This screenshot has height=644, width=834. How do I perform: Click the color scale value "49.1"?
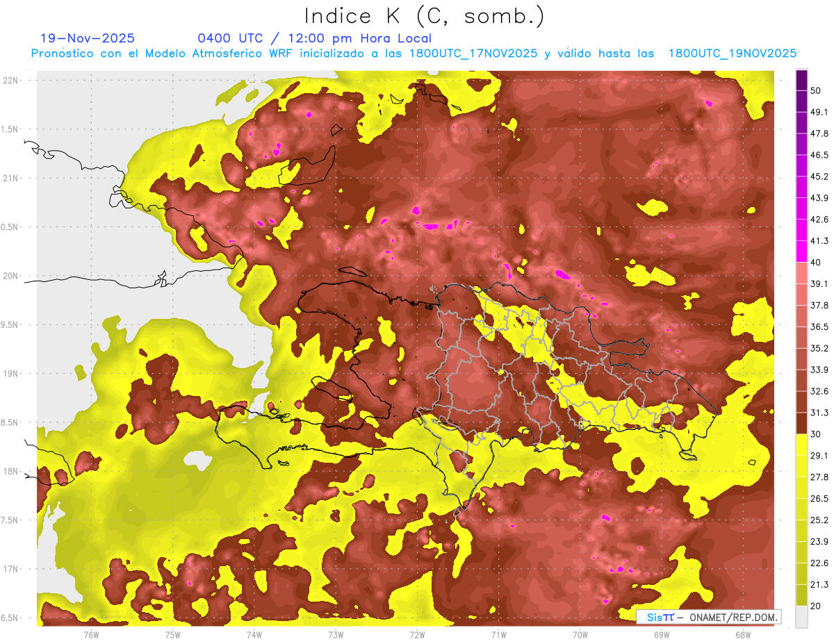point(819,112)
